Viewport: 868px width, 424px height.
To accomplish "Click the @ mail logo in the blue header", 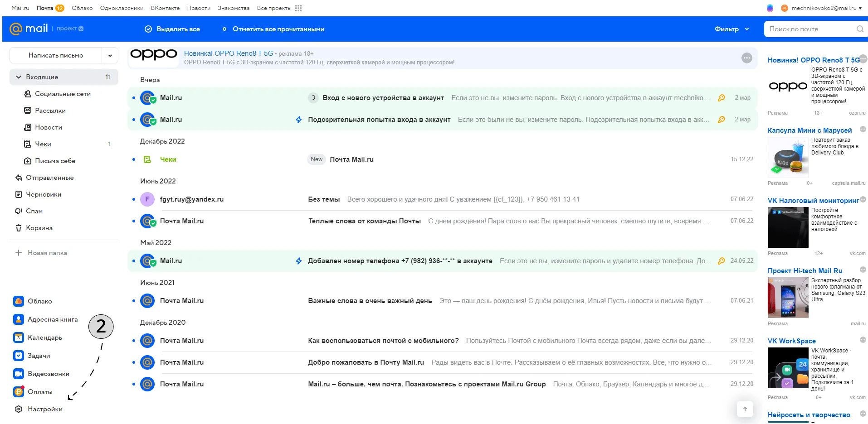I will tap(29, 29).
